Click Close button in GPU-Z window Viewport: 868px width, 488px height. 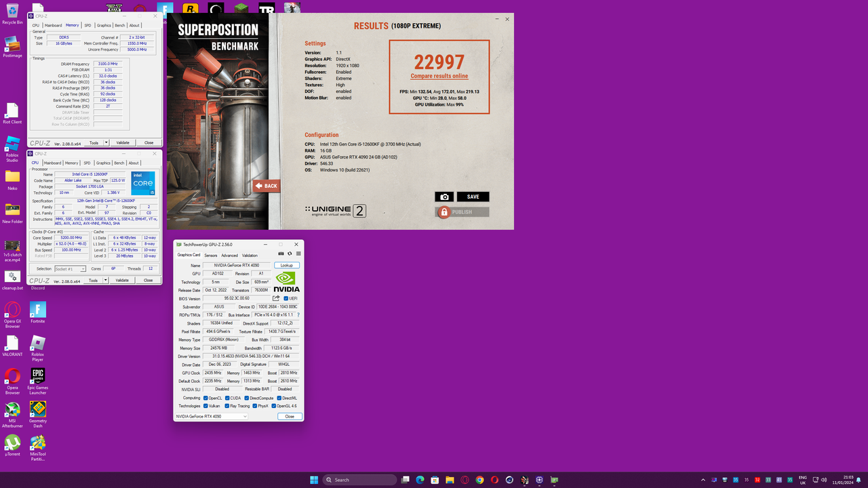[290, 416]
